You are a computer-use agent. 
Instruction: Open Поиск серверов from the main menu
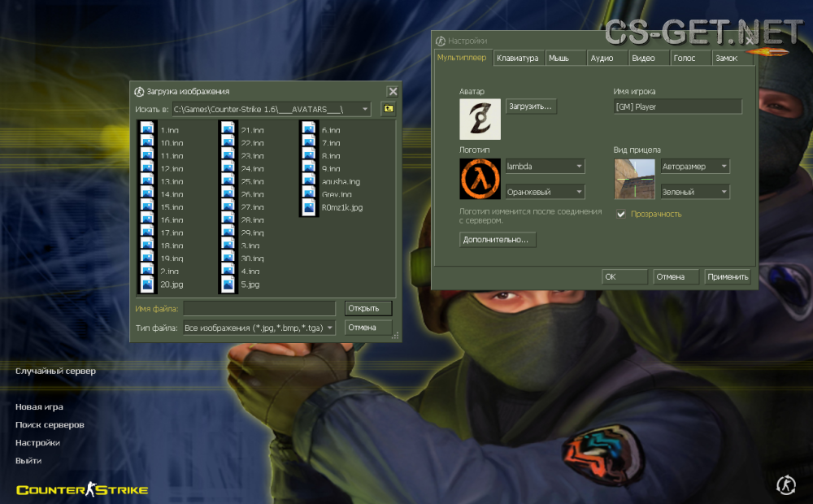[x=50, y=424]
